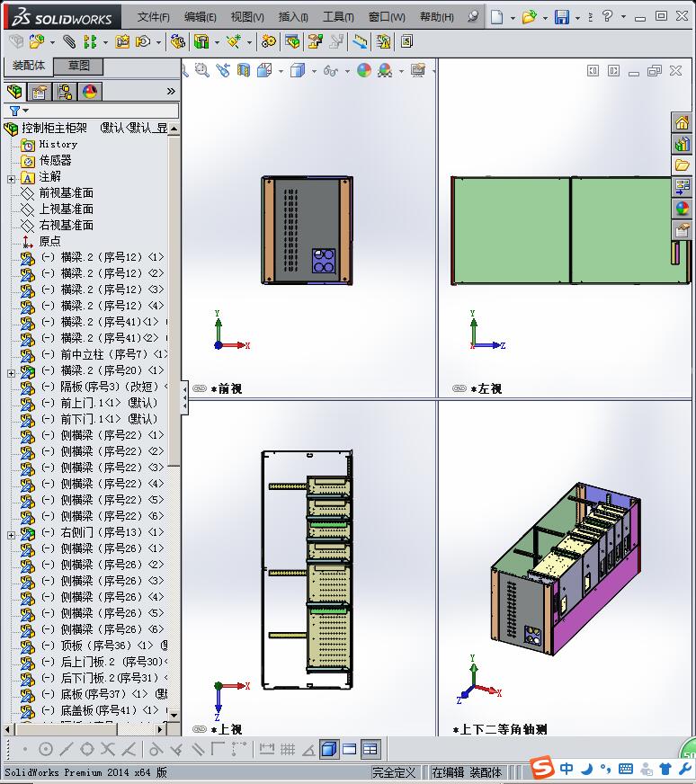Click the Help question mark button

coord(607,16)
